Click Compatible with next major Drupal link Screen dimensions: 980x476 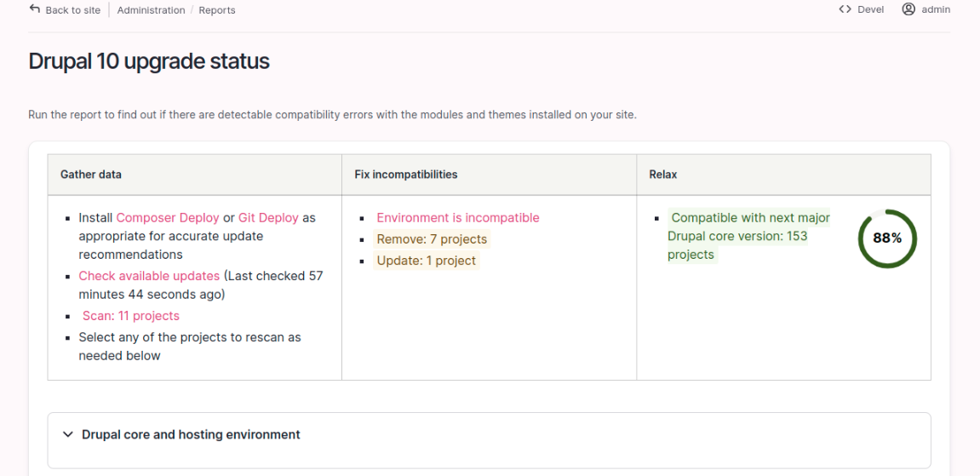point(748,236)
